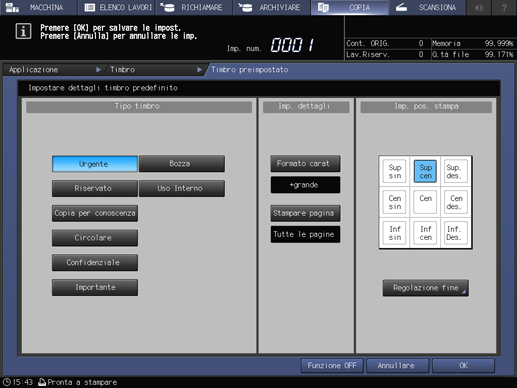Set position to Cen des.
Screen dimensions: 517x388
click(x=456, y=202)
